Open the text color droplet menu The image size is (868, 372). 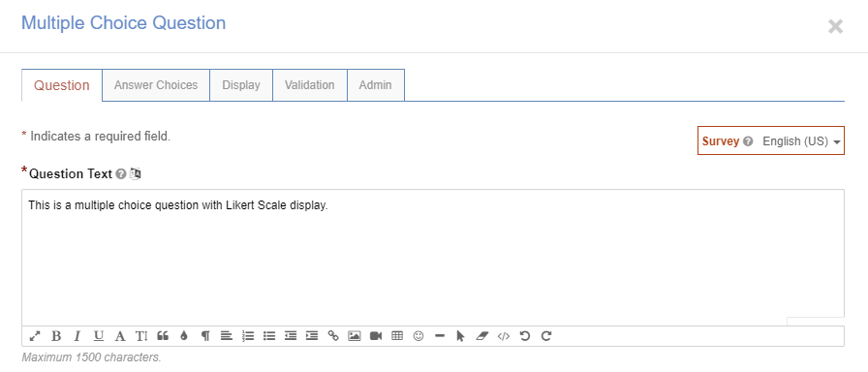pyautogui.click(x=184, y=336)
